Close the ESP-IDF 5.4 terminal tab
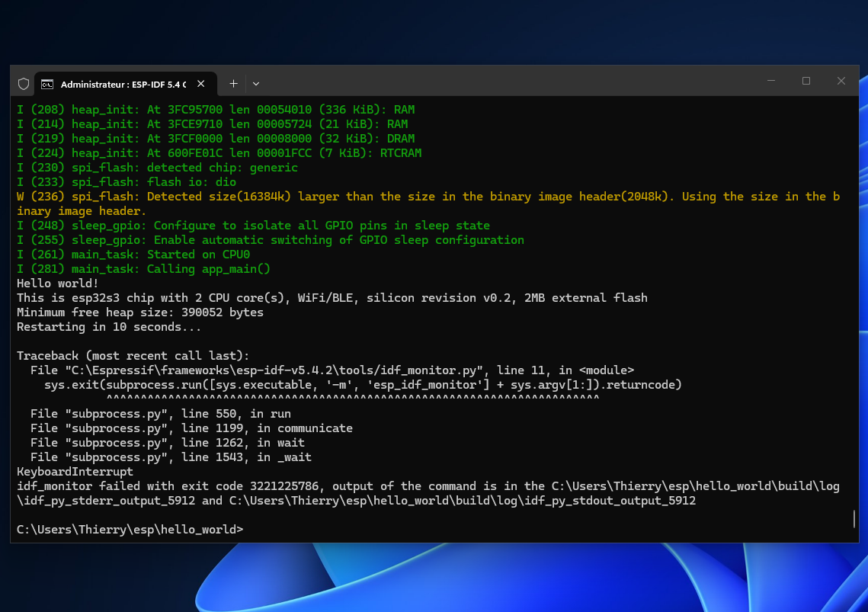Viewport: 868px width, 612px height. tap(201, 84)
